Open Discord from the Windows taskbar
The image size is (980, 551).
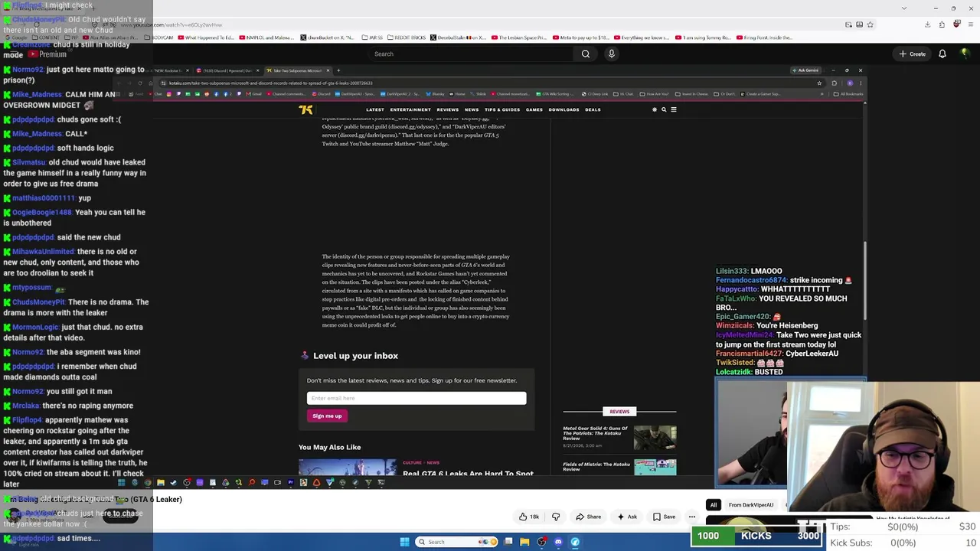[x=558, y=542]
